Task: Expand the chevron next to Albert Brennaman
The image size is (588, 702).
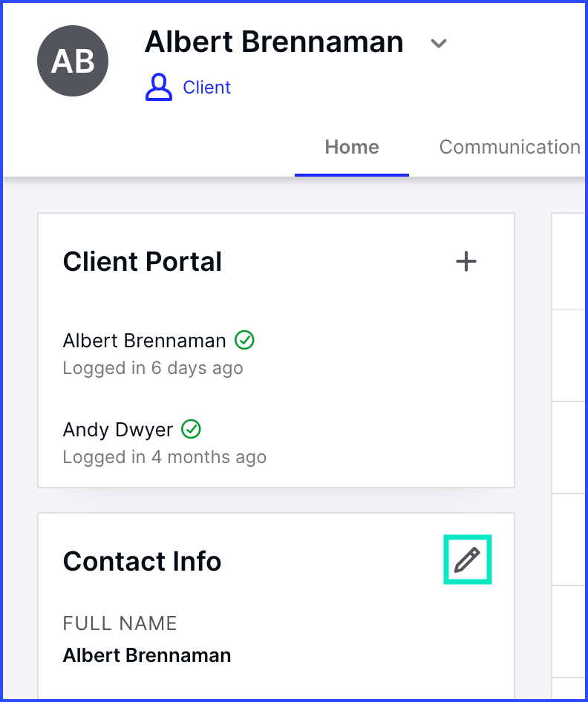Action: [x=439, y=44]
